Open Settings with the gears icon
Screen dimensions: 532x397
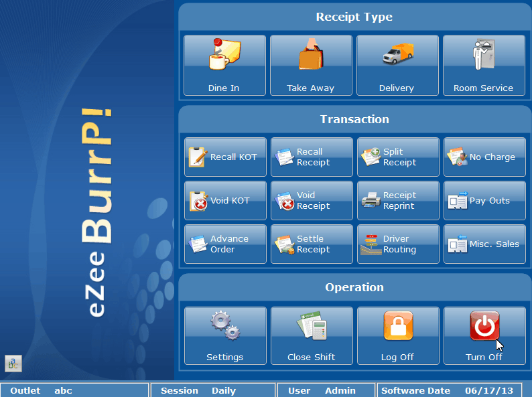pos(224,326)
